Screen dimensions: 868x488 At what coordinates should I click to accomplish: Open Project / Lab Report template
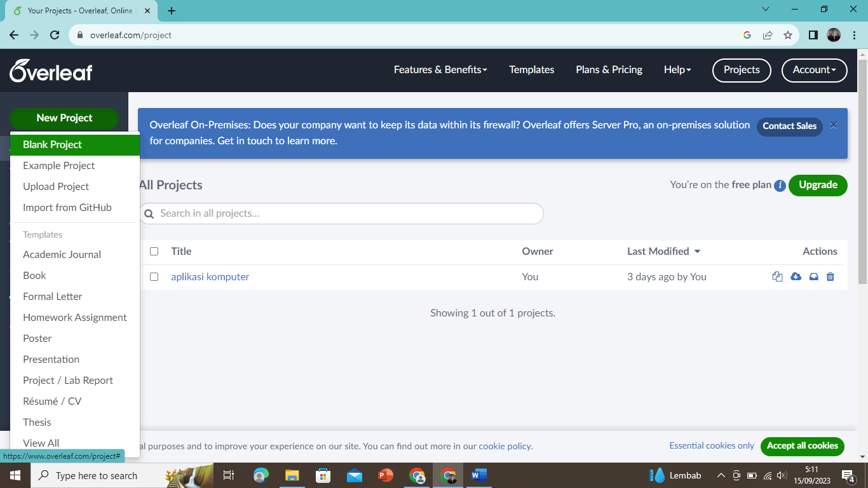point(75,381)
